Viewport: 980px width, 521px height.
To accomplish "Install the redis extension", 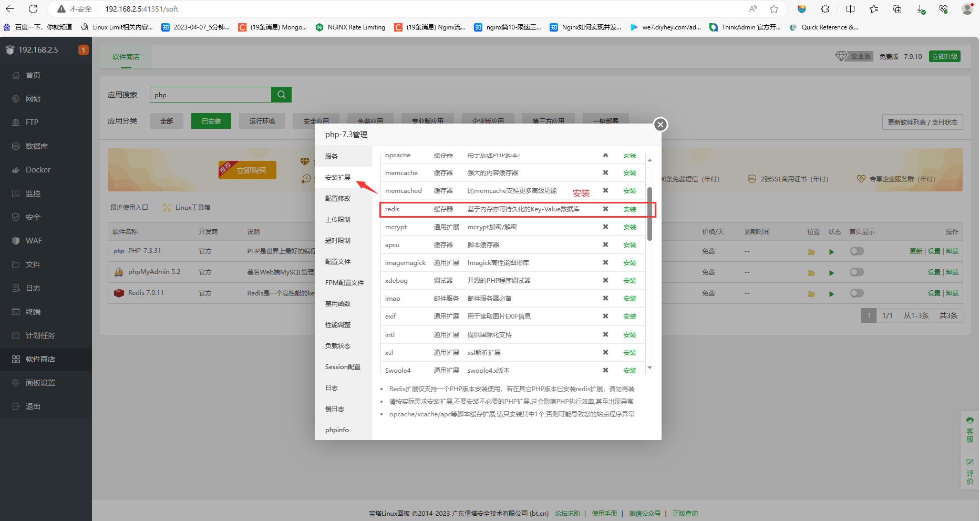I will 630,209.
